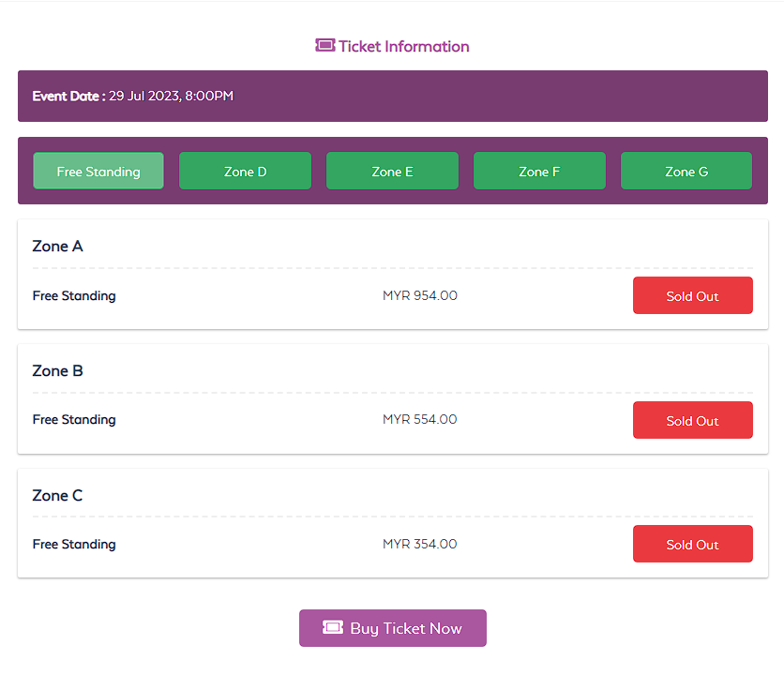Click the Event Date 29 Jul 2023 text

[133, 96]
